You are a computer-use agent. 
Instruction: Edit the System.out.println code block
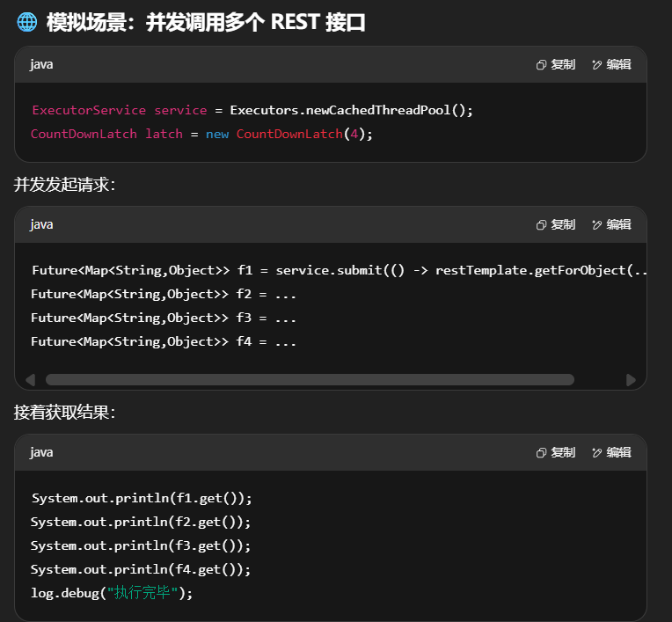[611, 452]
